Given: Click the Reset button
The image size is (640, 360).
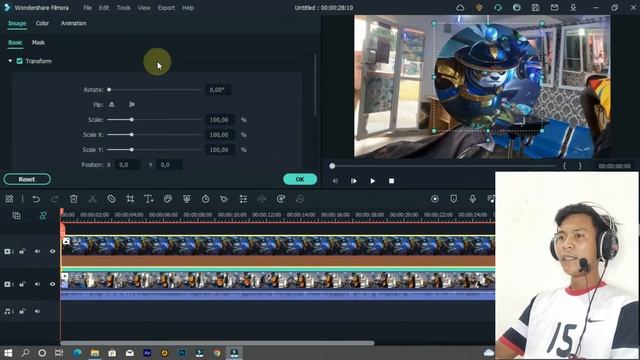Looking at the screenshot, I should click(27, 179).
